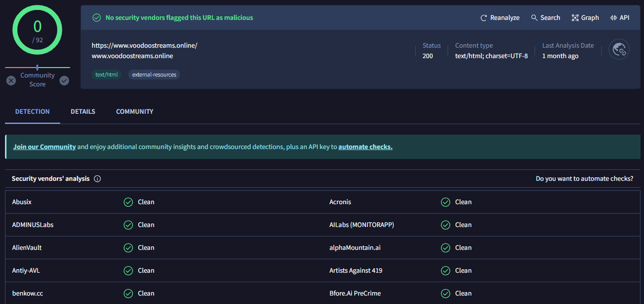644x304 pixels.
Task: Click the info icon next to Security vendors' analysis
Action: [x=97, y=179]
